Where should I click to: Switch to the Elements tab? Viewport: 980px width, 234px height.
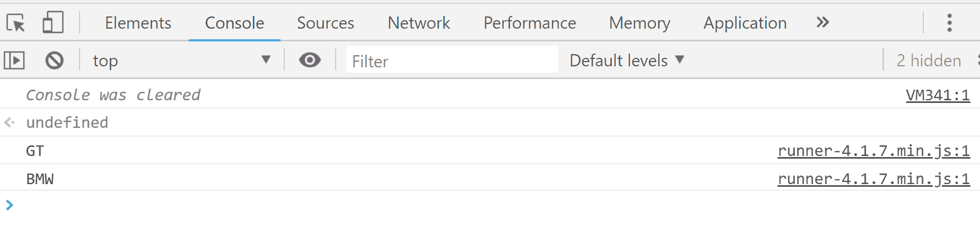point(138,23)
